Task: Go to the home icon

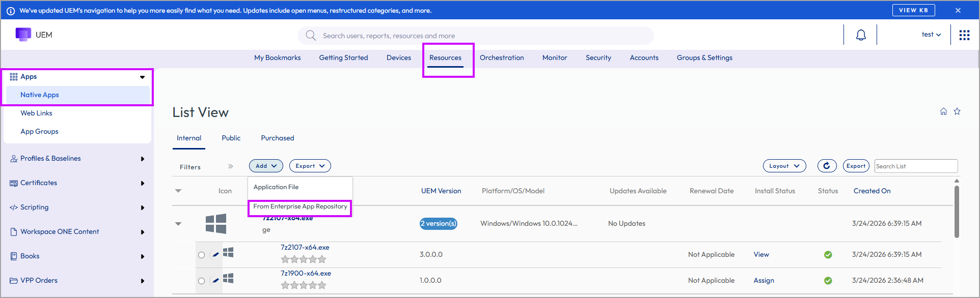Action: pos(943,111)
